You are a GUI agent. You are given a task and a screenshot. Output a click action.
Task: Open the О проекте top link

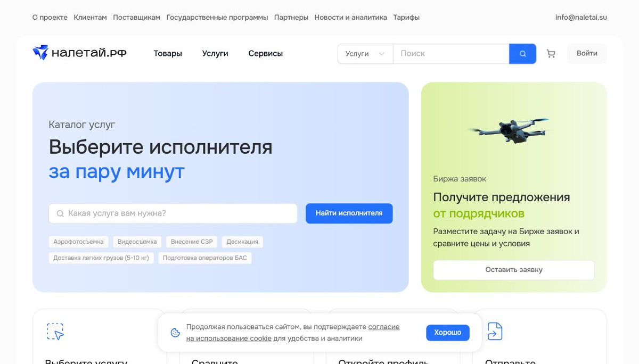click(50, 17)
